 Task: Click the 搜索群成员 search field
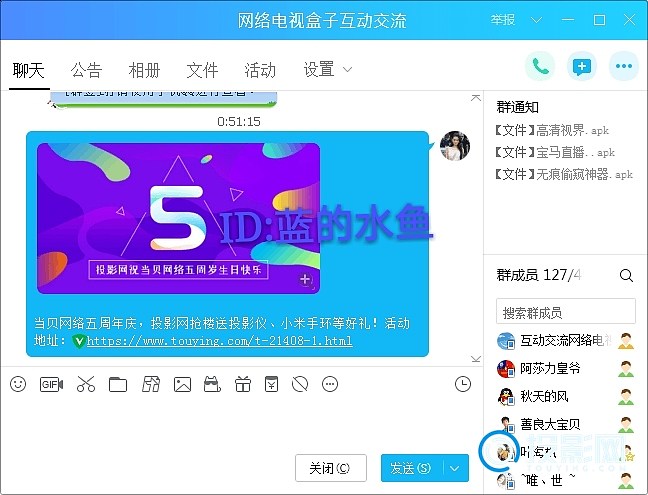point(565,312)
